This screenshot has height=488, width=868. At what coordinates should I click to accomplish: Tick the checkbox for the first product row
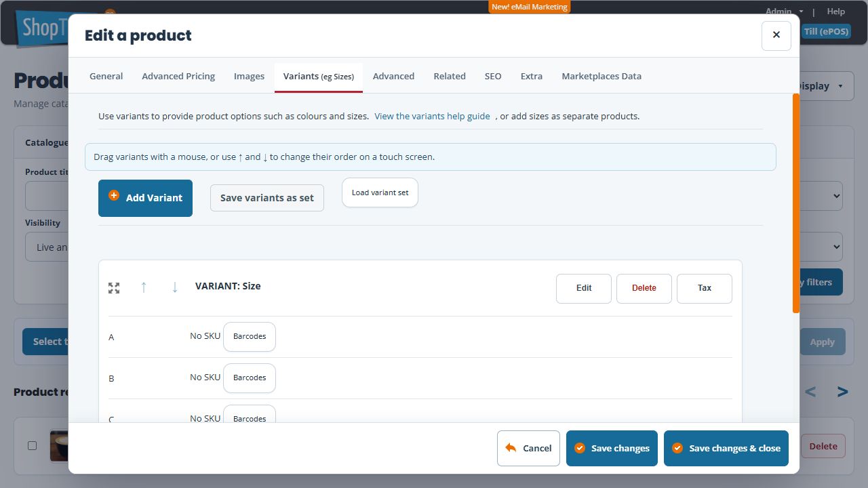click(x=32, y=445)
